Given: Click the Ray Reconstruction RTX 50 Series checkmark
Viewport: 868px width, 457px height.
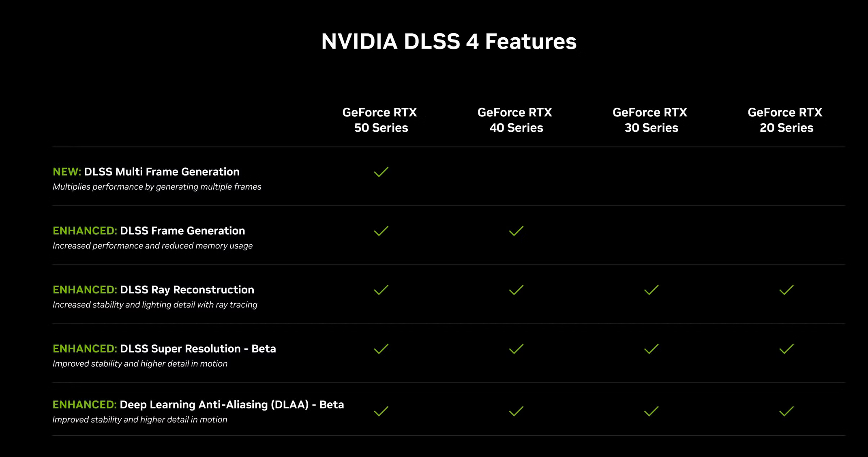Looking at the screenshot, I should pyautogui.click(x=381, y=290).
